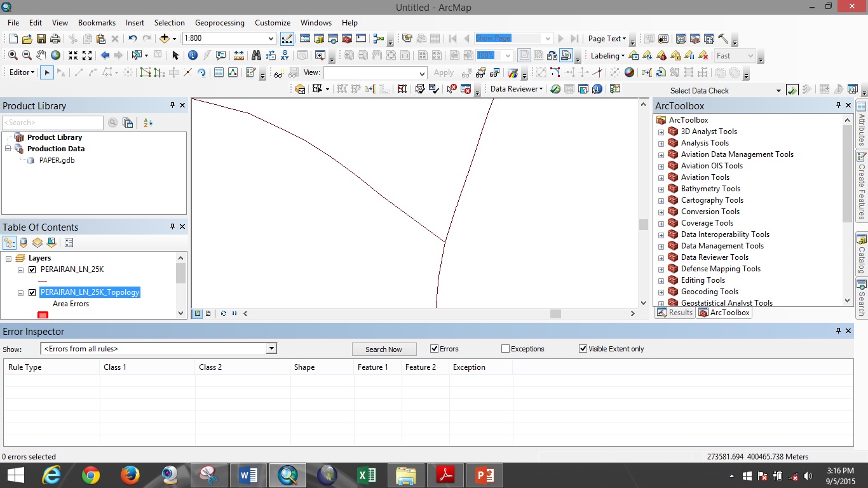Enable the Exceptions checkbox
The width and height of the screenshot is (868, 488).
coord(506,349)
